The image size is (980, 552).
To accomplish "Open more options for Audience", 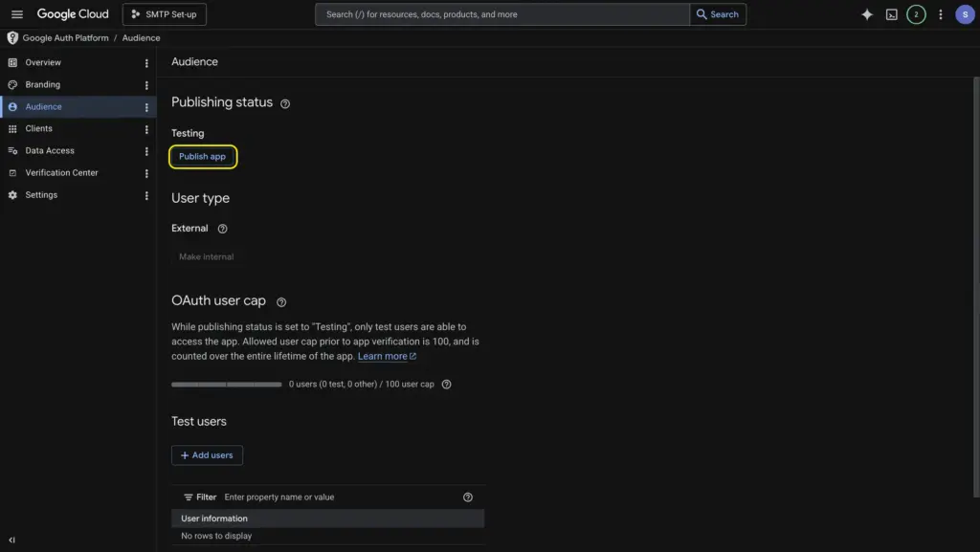I will (x=146, y=107).
